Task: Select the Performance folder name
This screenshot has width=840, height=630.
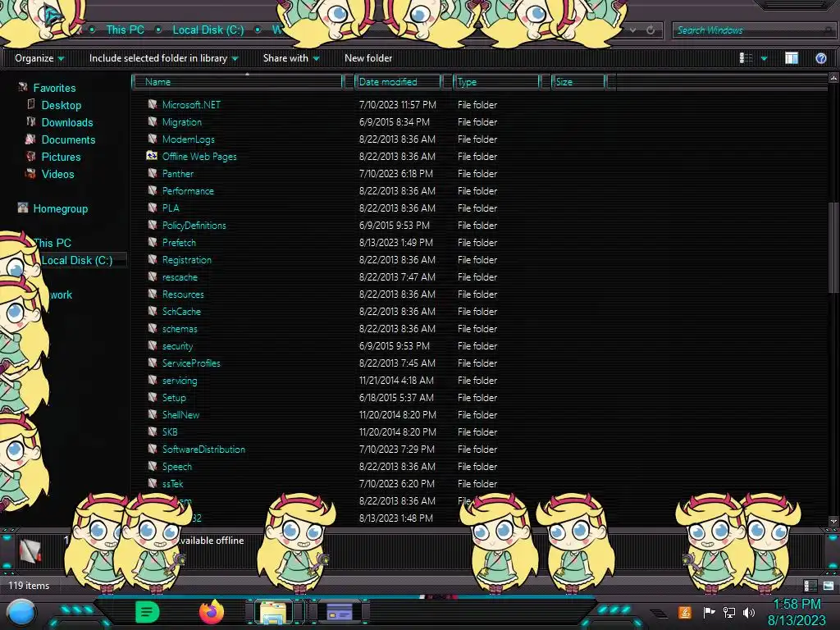Action: (188, 190)
